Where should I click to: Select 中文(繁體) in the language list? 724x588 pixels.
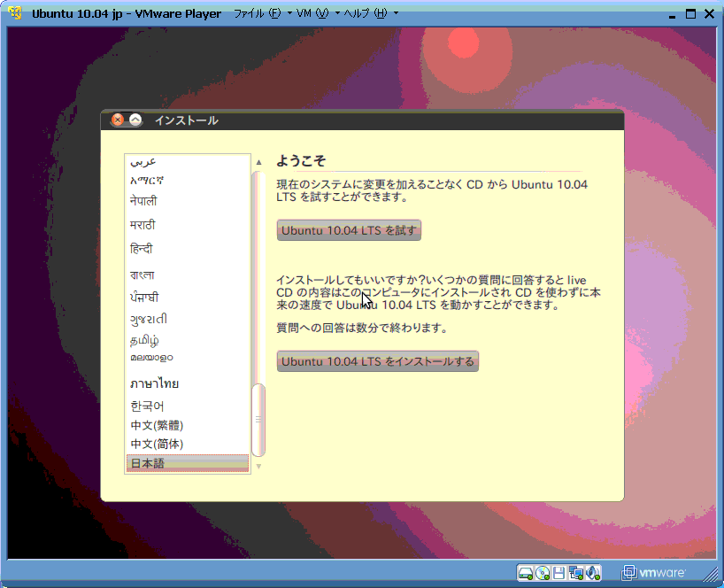point(188,425)
